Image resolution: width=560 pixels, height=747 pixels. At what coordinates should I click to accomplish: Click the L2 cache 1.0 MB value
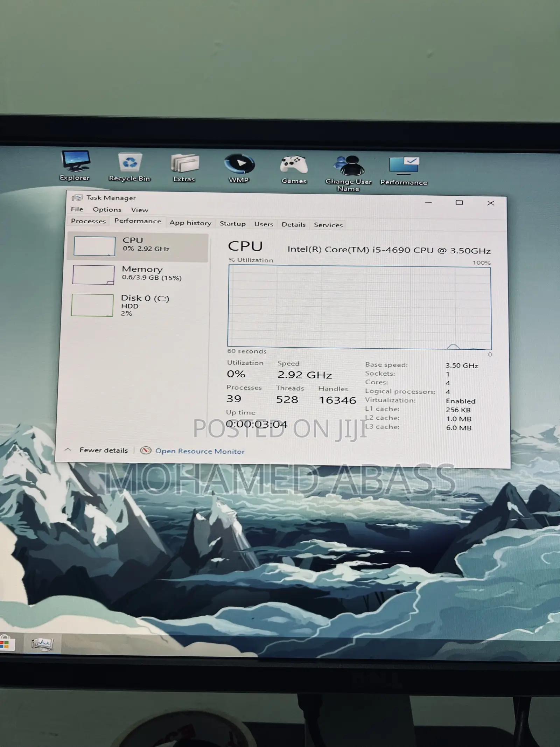click(458, 419)
